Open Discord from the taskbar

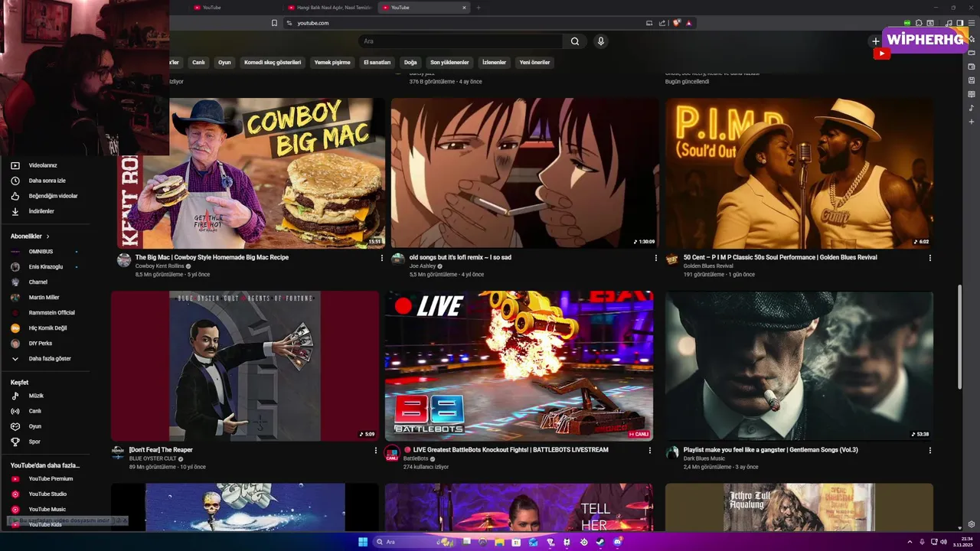tap(617, 542)
